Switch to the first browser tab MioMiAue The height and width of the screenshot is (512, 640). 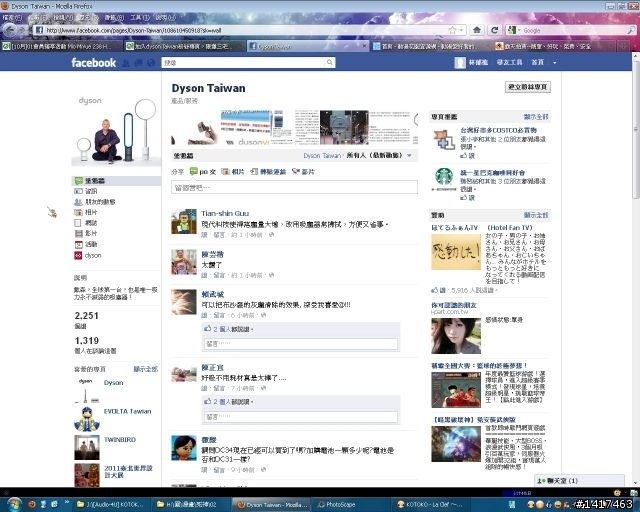point(61,46)
